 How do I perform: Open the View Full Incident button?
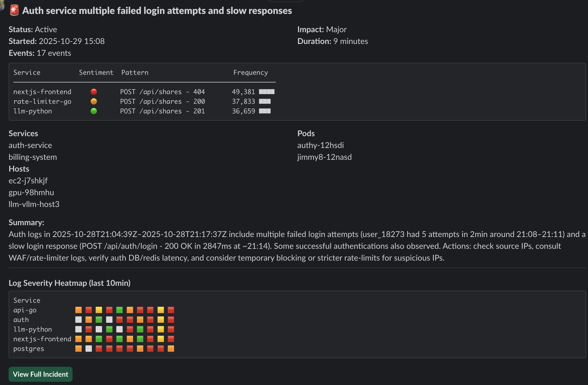click(x=40, y=374)
